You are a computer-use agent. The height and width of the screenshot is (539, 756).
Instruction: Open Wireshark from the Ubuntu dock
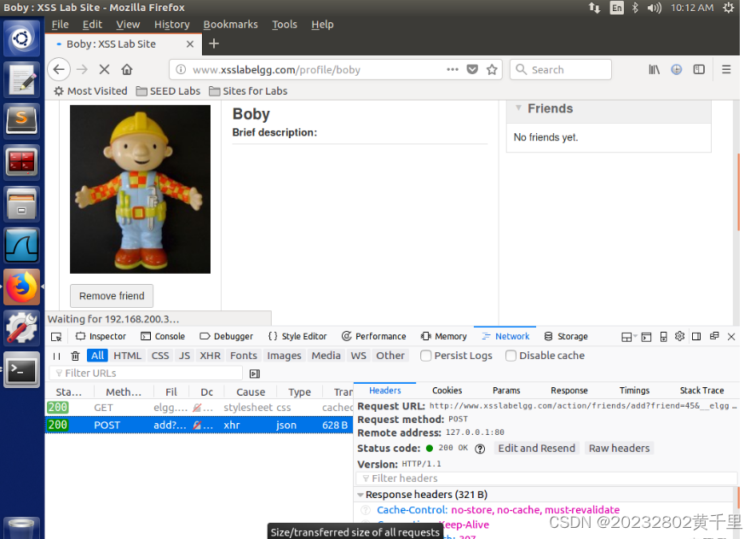(21, 246)
